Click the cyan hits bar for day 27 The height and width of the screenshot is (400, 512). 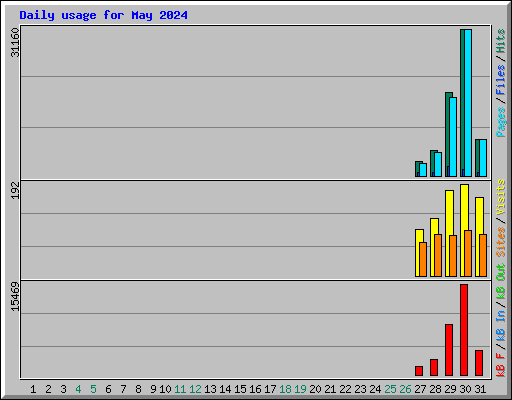pyautogui.click(x=423, y=170)
